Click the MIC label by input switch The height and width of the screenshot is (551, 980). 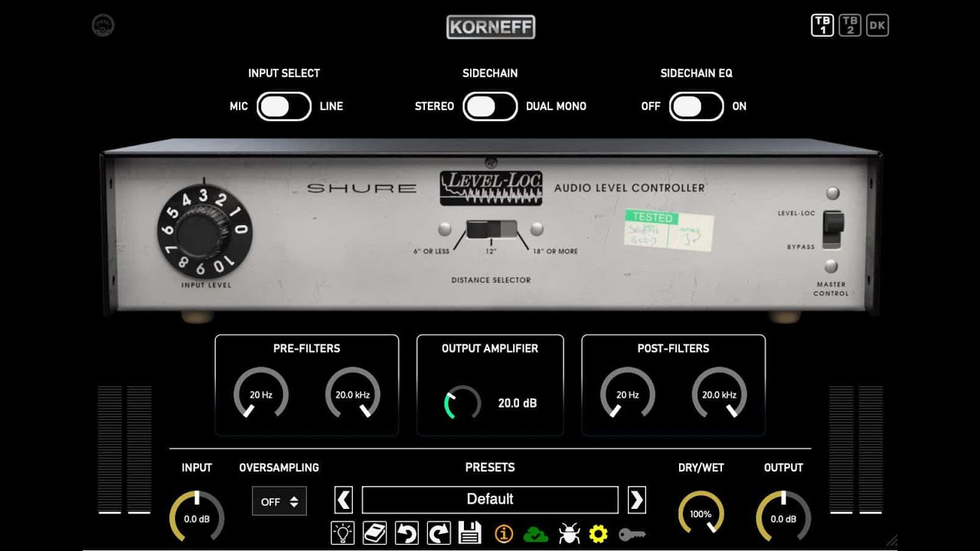(x=239, y=106)
